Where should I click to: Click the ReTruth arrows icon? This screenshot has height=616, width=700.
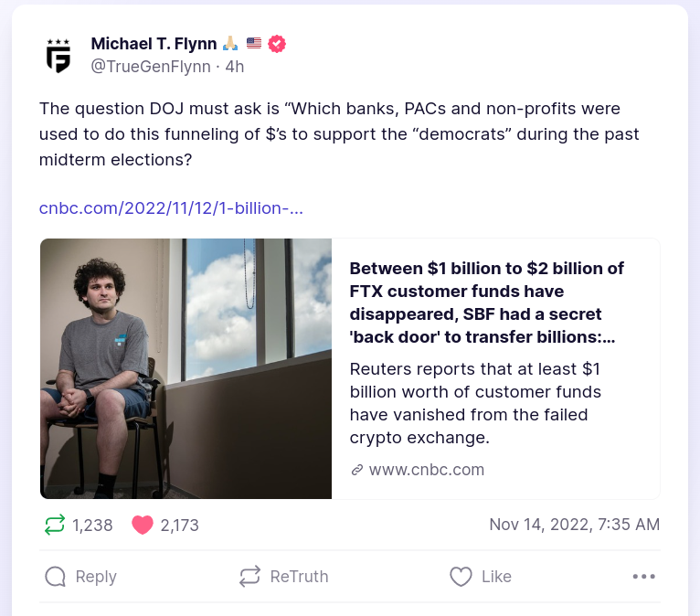(249, 577)
